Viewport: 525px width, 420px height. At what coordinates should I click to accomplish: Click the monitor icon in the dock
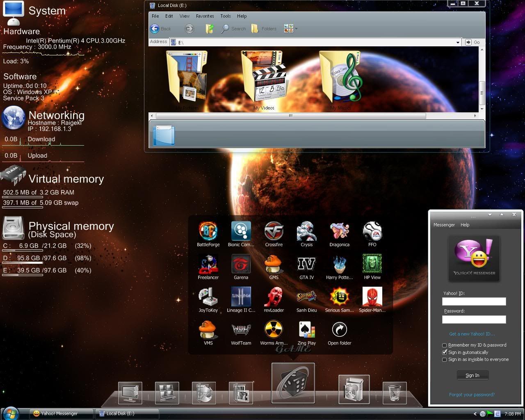[130, 393]
